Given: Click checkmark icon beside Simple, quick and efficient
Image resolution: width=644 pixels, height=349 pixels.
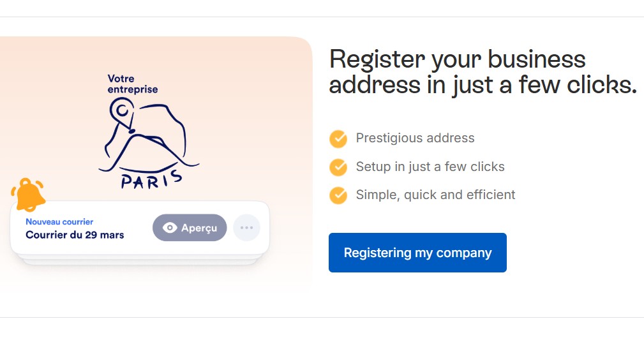Looking at the screenshot, I should click(x=338, y=195).
